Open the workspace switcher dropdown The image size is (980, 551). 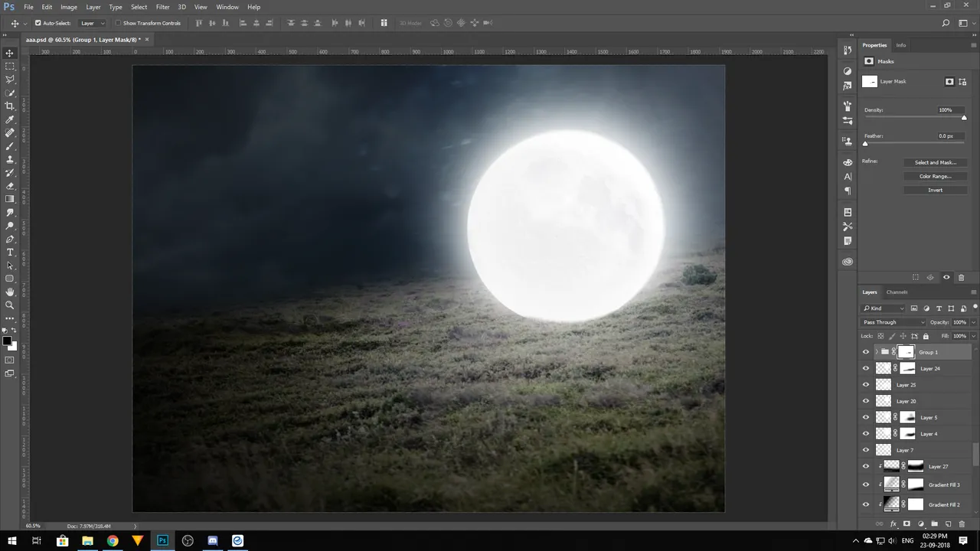click(x=966, y=23)
